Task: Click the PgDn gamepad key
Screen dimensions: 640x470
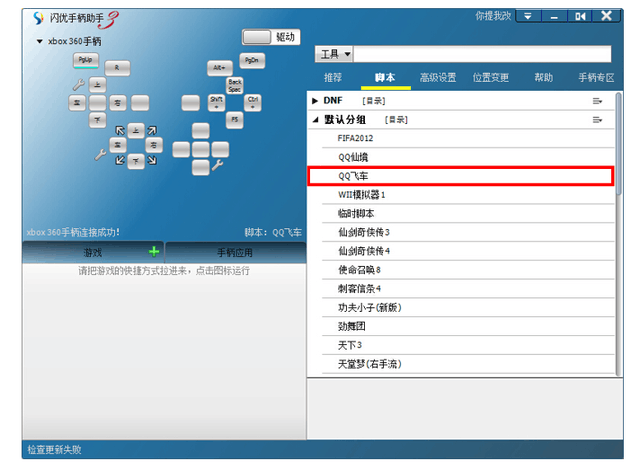Action: click(252, 60)
